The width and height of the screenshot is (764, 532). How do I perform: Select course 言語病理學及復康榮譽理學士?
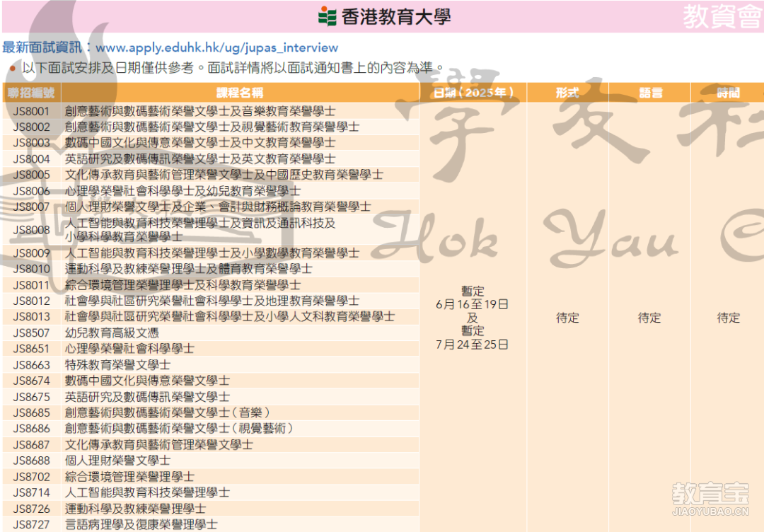click(x=141, y=524)
